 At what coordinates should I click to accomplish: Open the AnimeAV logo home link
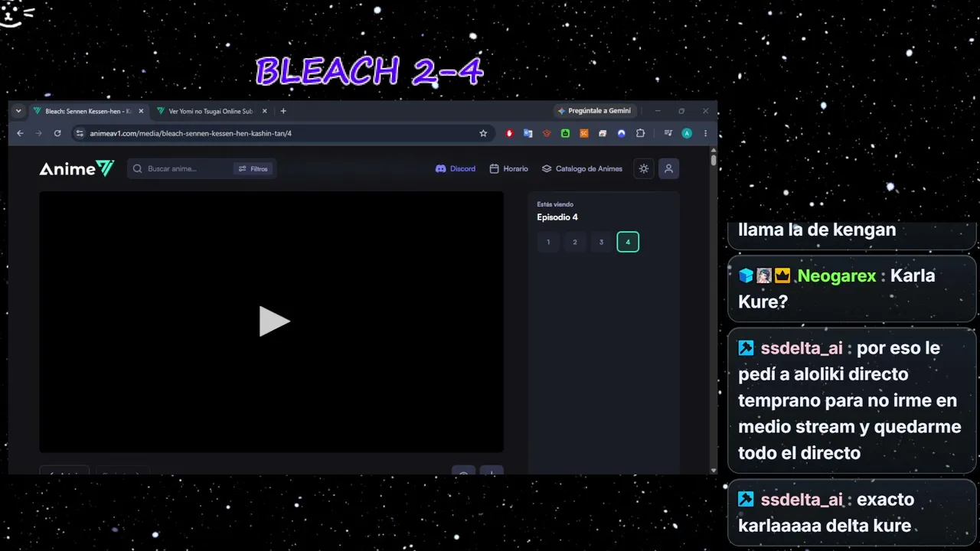(77, 168)
